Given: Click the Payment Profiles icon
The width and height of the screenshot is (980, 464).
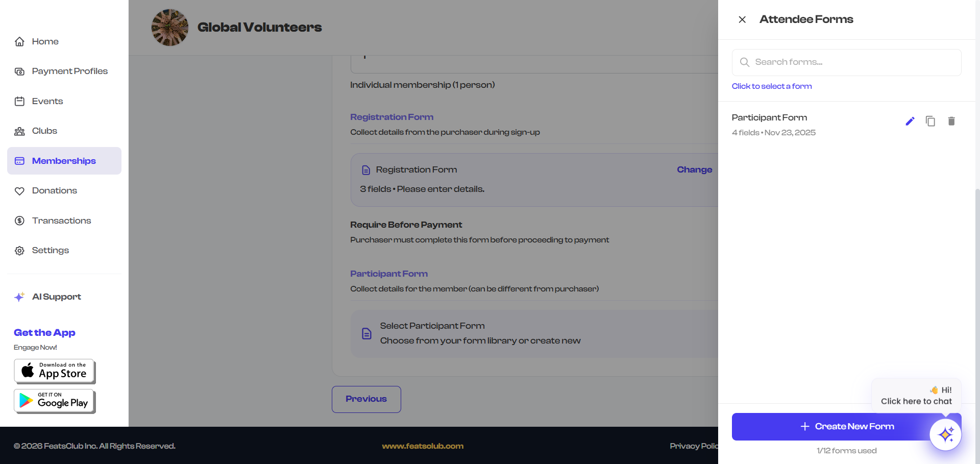Looking at the screenshot, I should point(19,71).
